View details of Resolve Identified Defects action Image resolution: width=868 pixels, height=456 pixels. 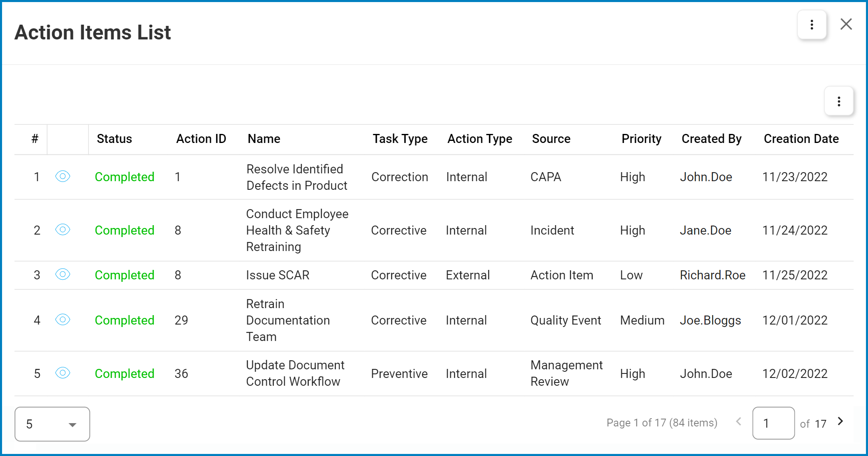(x=62, y=177)
